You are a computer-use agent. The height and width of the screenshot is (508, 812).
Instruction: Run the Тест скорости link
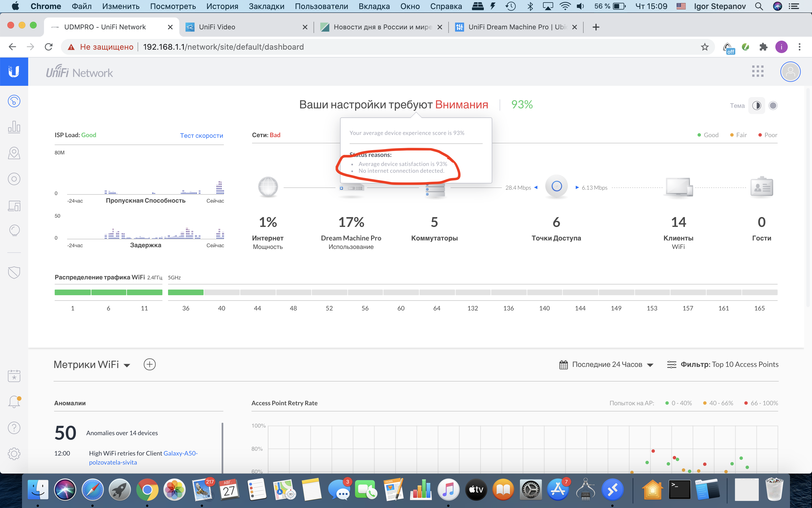tap(201, 135)
